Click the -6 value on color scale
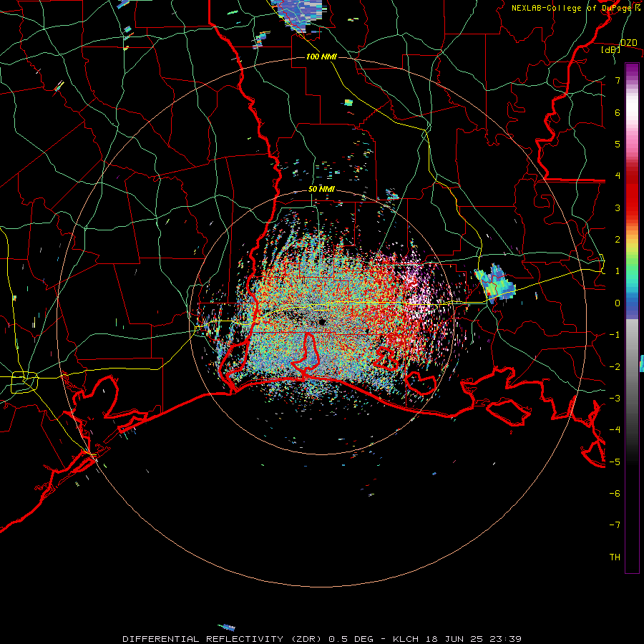Viewport: 644px width, 644px height. pos(615,494)
